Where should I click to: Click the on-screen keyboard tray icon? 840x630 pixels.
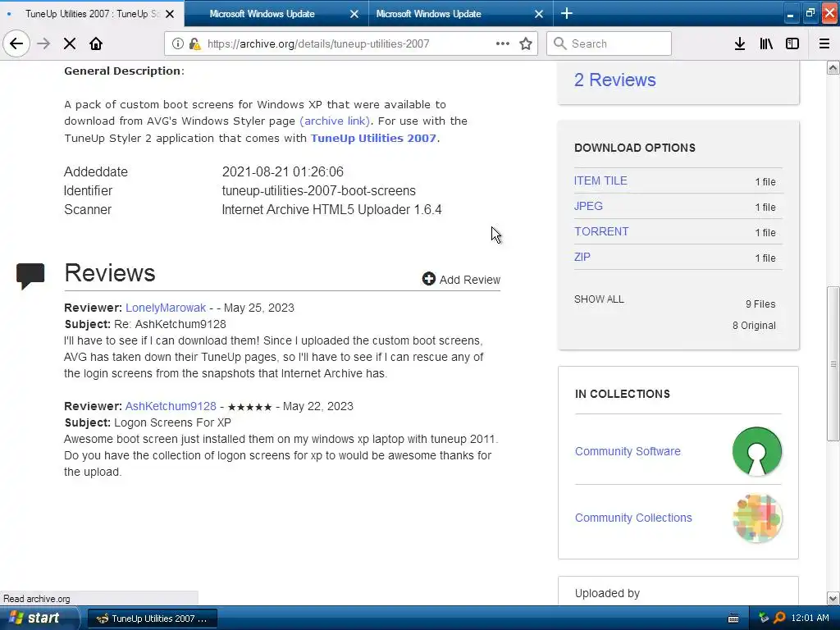[x=733, y=619]
